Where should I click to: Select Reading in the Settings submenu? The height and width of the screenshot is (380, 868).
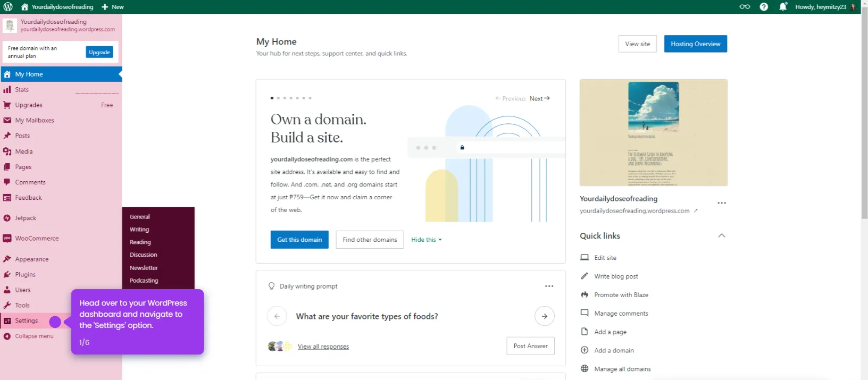pos(140,242)
